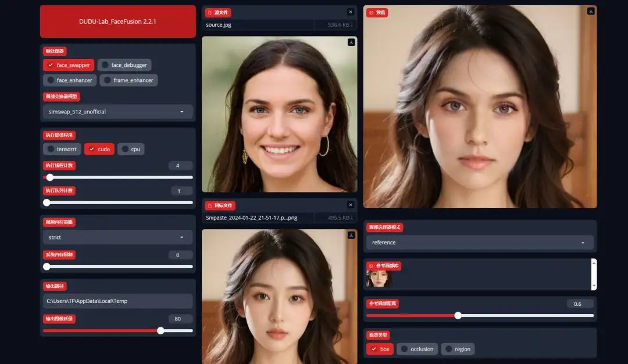Click the source image of the smiling woman
Image resolution: width=628 pixels, height=364 pixels.
tap(279, 115)
